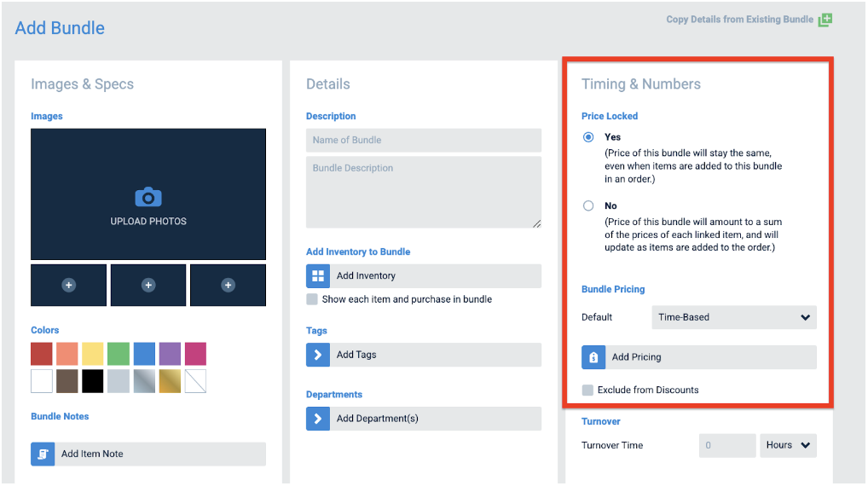Screen dimensions: 868x486
Task: Click the grid icon beside Add Inventory
Action: (318, 275)
